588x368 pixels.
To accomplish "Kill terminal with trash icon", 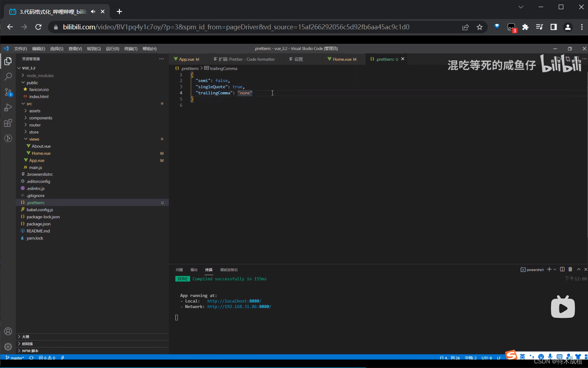I will coord(570,269).
